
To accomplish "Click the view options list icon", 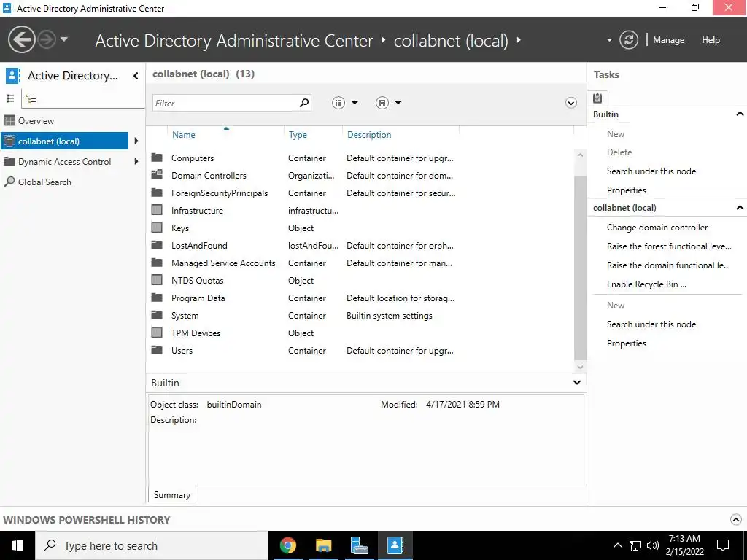I will click(x=338, y=102).
